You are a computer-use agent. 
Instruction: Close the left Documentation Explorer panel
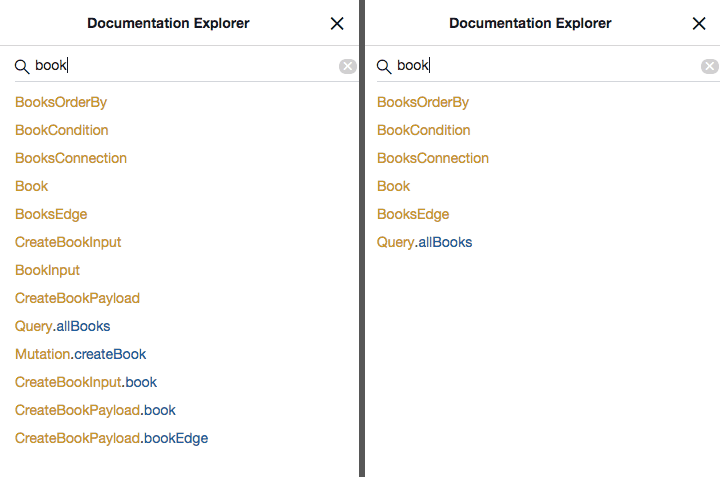click(337, 24)
